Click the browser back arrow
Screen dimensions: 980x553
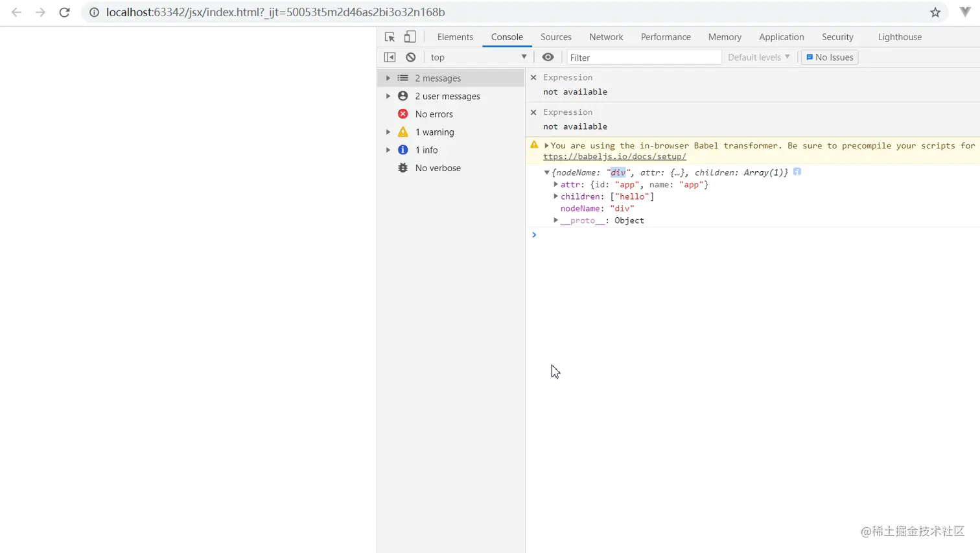[16, 12]
